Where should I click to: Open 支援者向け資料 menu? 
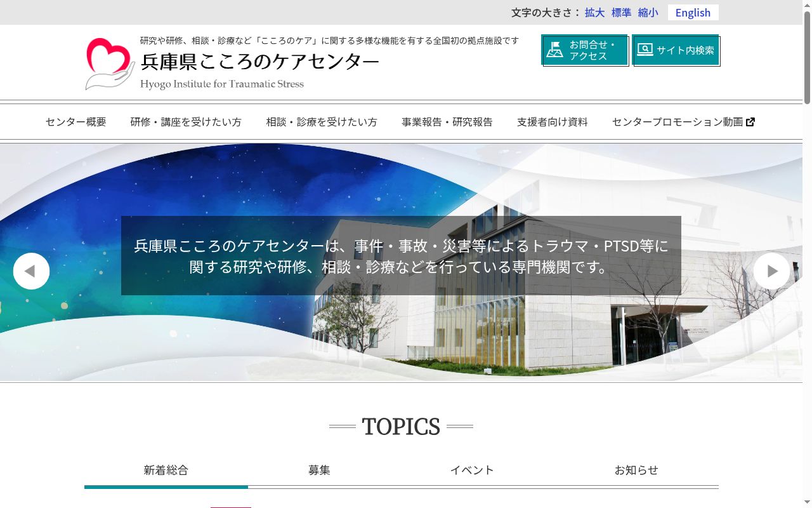pyautogui.click(x=553, y=122)
